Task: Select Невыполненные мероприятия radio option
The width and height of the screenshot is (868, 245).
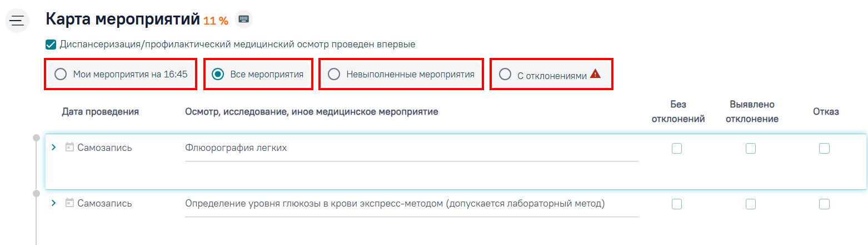Action: 334,74
